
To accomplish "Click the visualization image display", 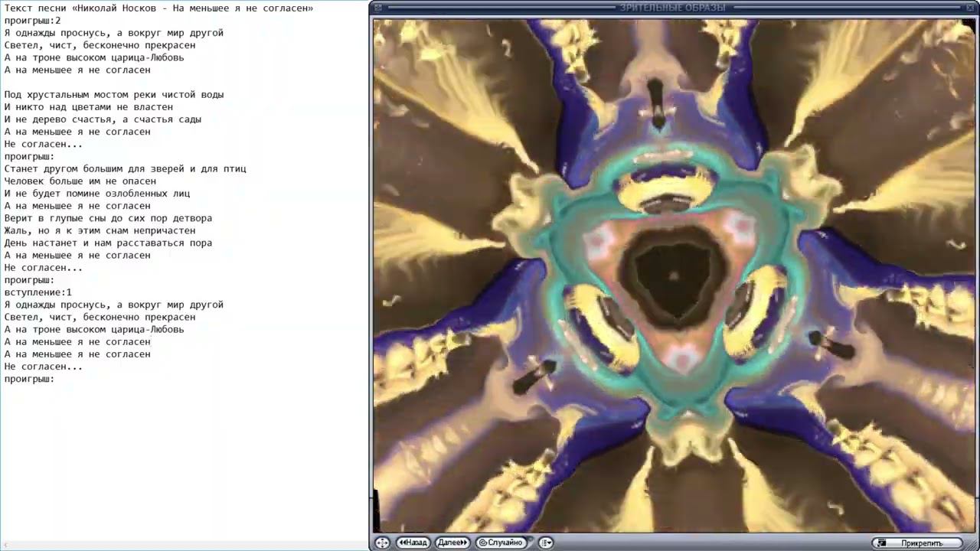I will coord(674,275).
